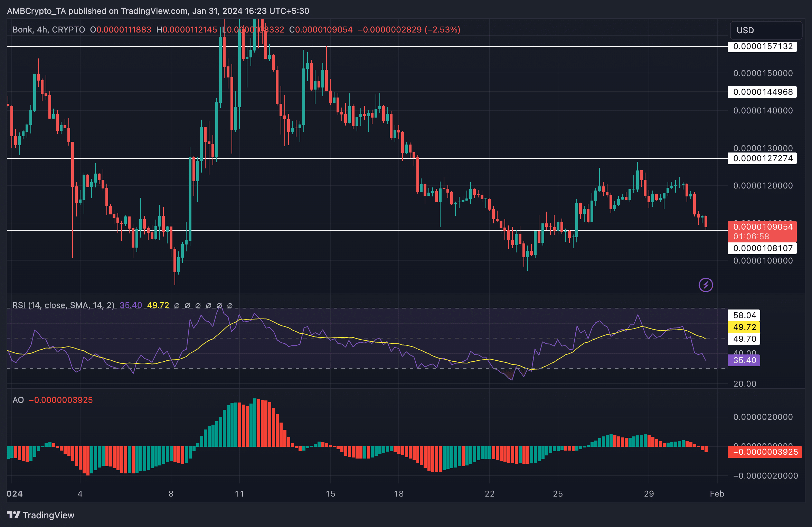The width and height of the screenshot is (812, 527).
Task: Click the 58.04 RSI axis label
Action: click(x=744, y=315)
